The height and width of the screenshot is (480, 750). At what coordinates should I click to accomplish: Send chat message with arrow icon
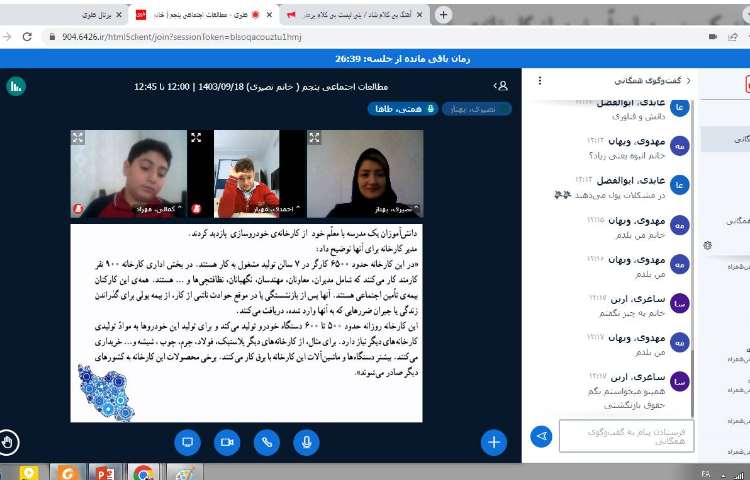point(541,436)
